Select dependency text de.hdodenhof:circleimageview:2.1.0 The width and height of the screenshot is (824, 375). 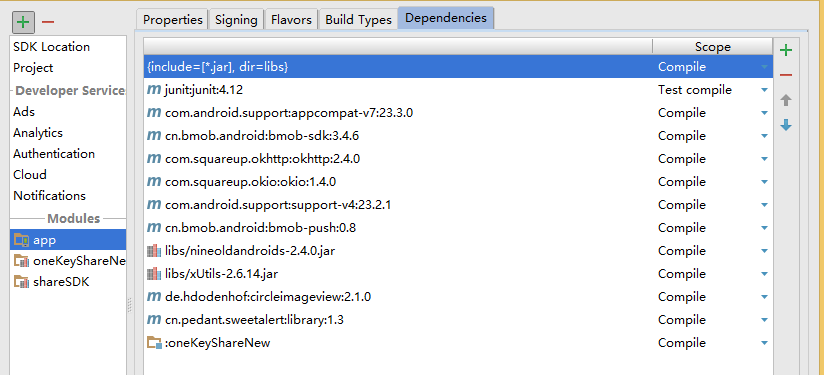tap(268, 297)
